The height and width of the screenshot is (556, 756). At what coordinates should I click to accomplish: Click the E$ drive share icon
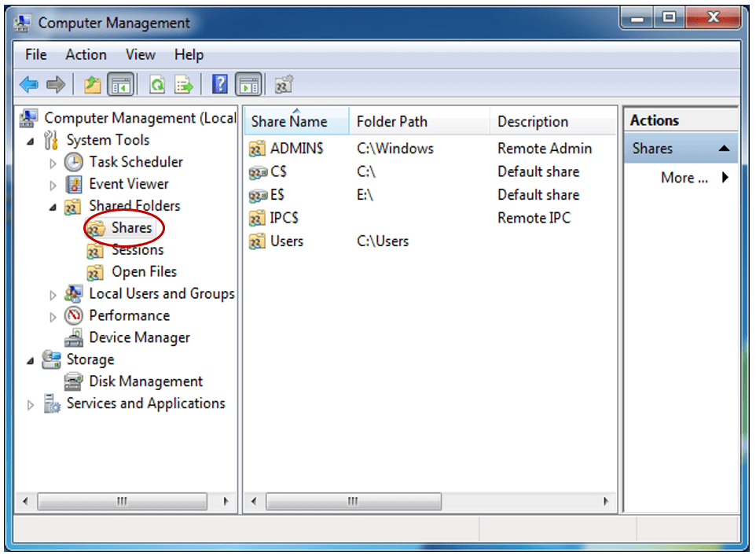[x=258, y=195]
